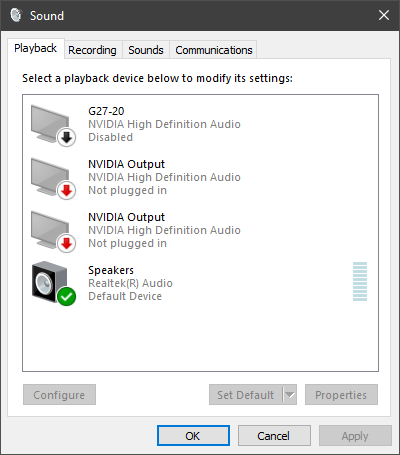Click the Configure button

coord(59,395)
